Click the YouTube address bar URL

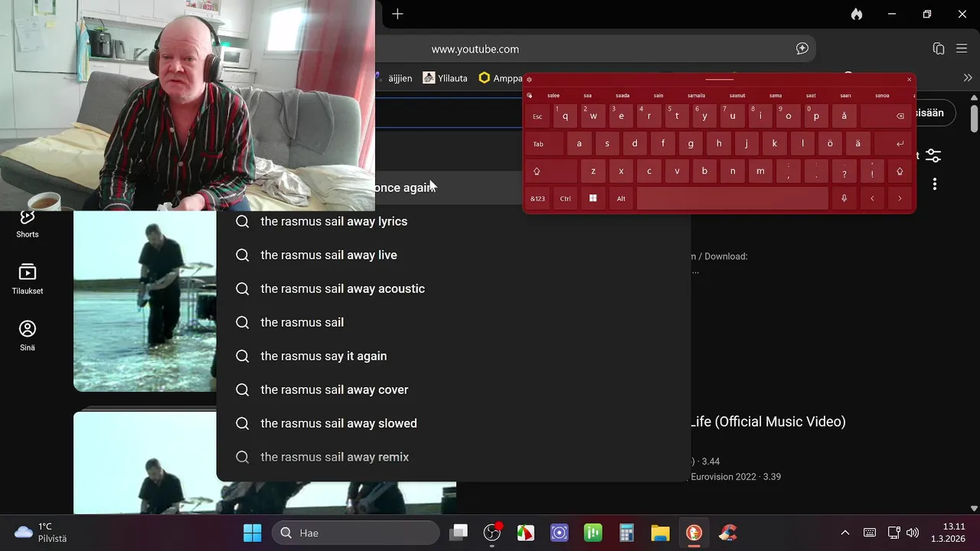tap(475, 49)
